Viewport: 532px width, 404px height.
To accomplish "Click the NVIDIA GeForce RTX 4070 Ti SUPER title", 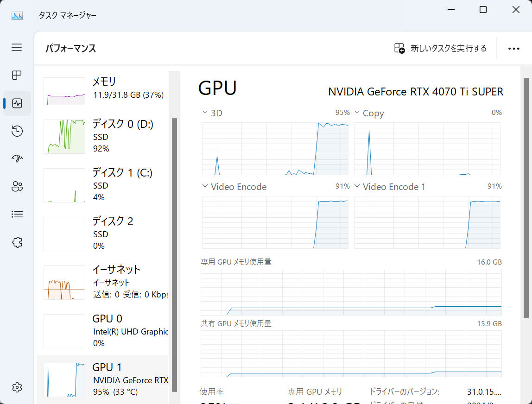I will [416, 92].
